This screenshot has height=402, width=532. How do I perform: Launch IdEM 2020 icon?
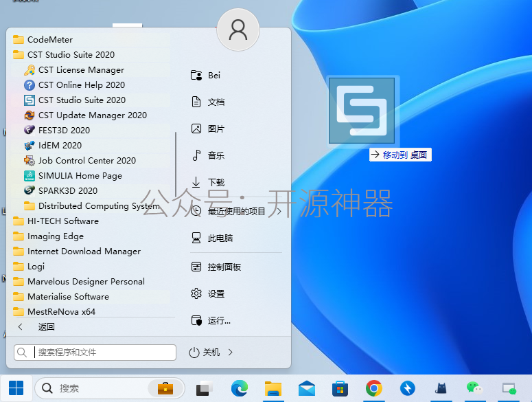click(x=30, y=145)
